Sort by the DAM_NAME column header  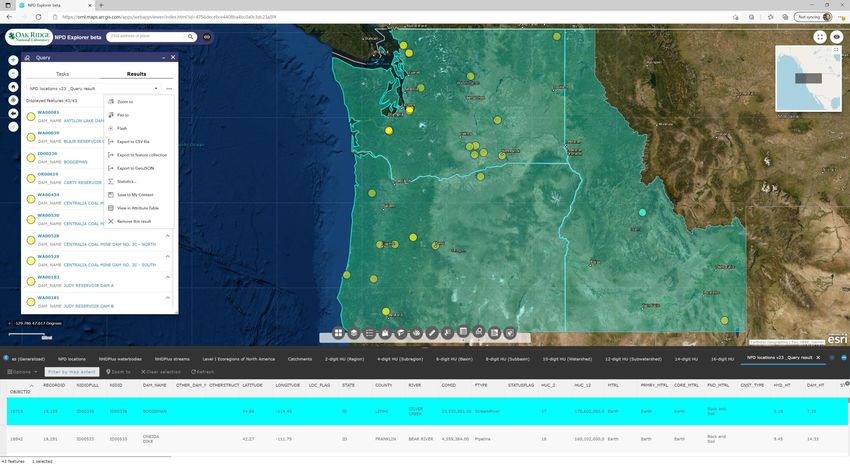click(x=154, y=385)
